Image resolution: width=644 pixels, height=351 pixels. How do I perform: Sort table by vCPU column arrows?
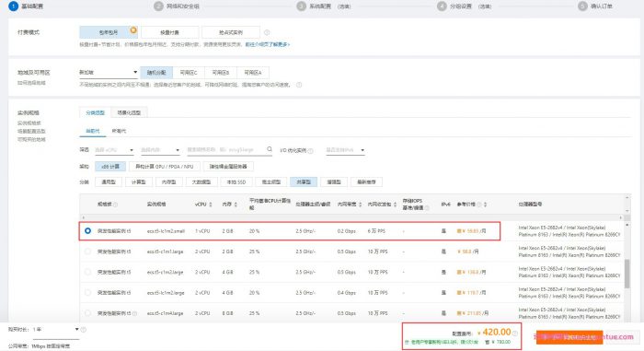[x=211, y=205]
